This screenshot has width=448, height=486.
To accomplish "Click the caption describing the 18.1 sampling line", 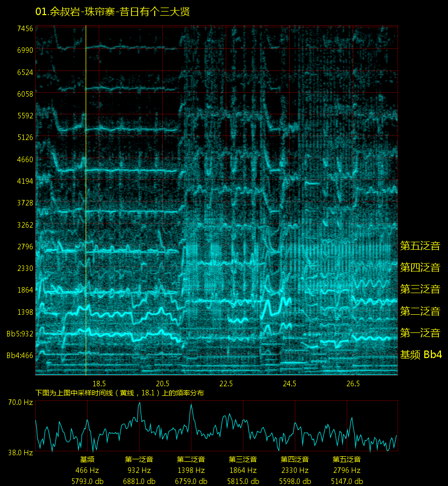I will (119, 393).
